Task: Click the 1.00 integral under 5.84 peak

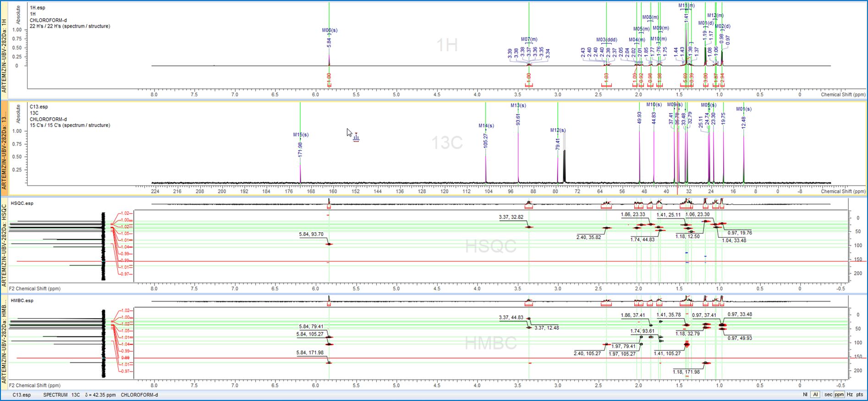Action: click(x=329, y=77)
